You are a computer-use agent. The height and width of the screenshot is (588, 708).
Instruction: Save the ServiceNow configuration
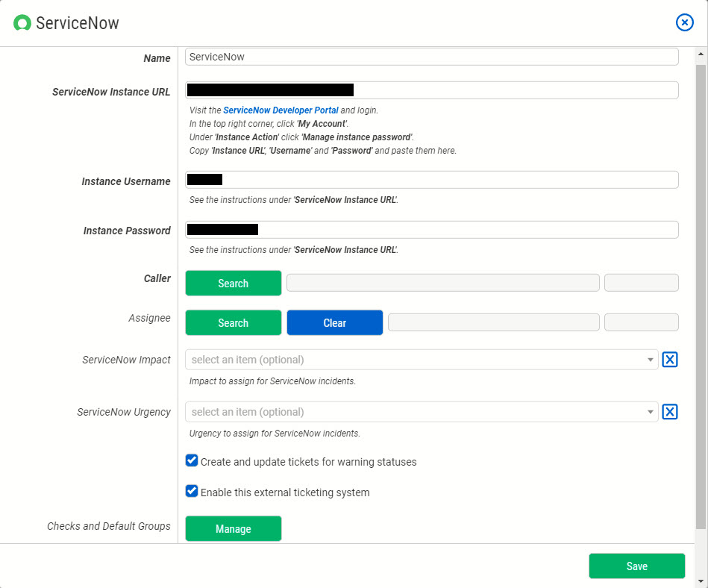pyautogui.click(x=636, y=566)
